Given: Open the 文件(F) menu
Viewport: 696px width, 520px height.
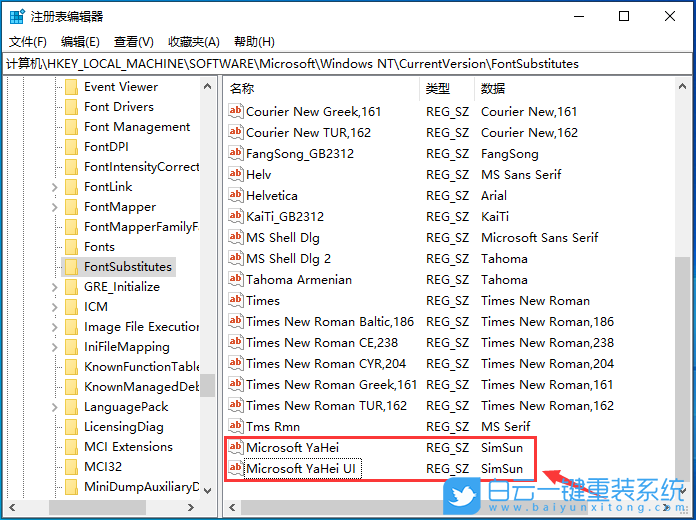Looking at the screenshot, I should (x=28, y=42).
